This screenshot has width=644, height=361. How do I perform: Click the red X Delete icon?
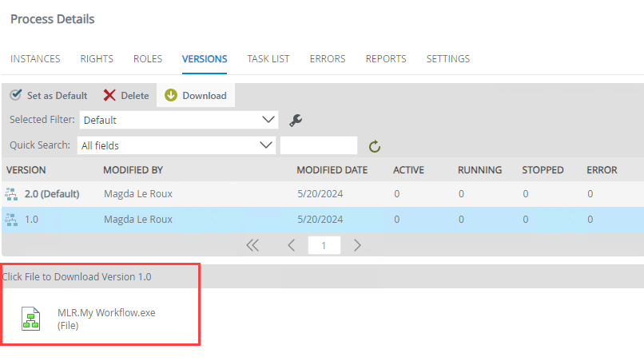point(109,96)
